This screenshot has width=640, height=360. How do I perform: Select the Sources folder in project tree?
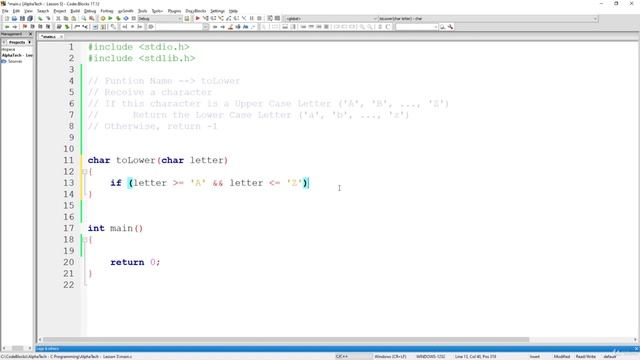15,61
